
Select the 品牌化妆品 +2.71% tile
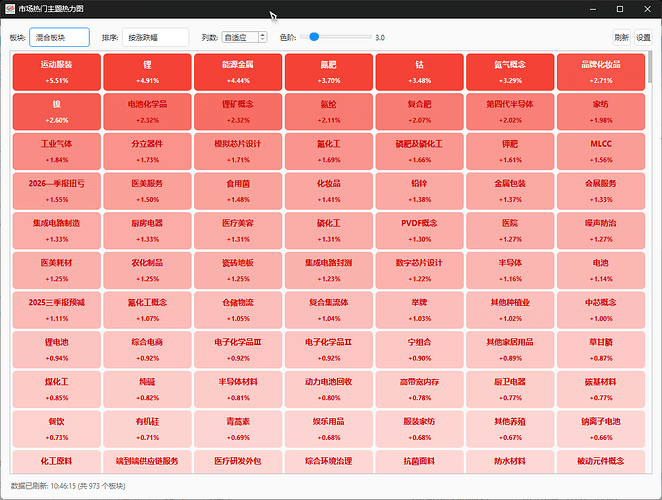pos(601,72)
